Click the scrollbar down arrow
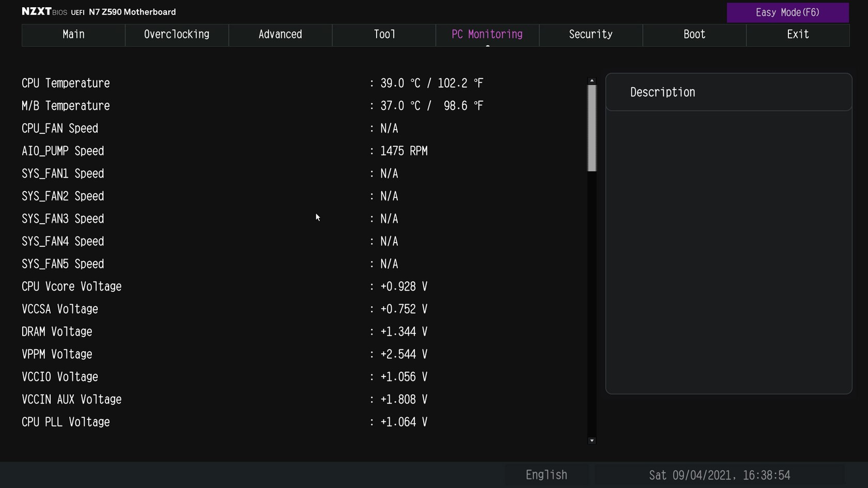This screenshot has width=868, height=488. (x=592, y=440)
